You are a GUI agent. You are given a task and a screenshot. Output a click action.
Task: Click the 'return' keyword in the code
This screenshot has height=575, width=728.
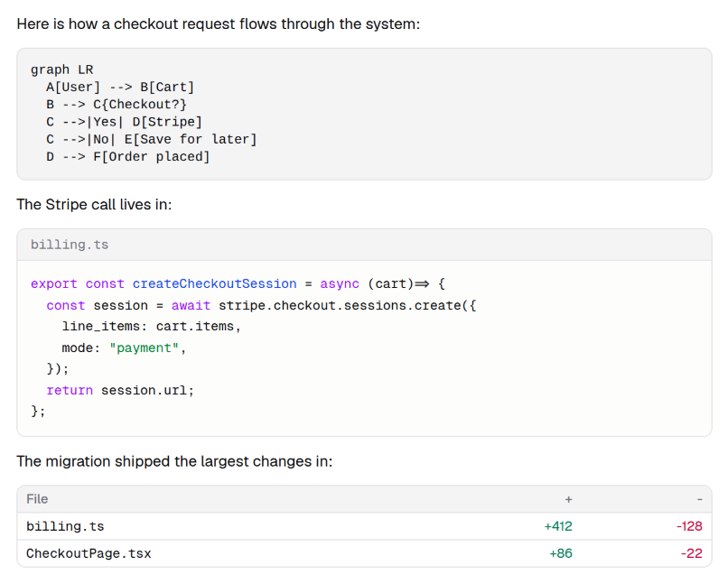pos(70,390)
